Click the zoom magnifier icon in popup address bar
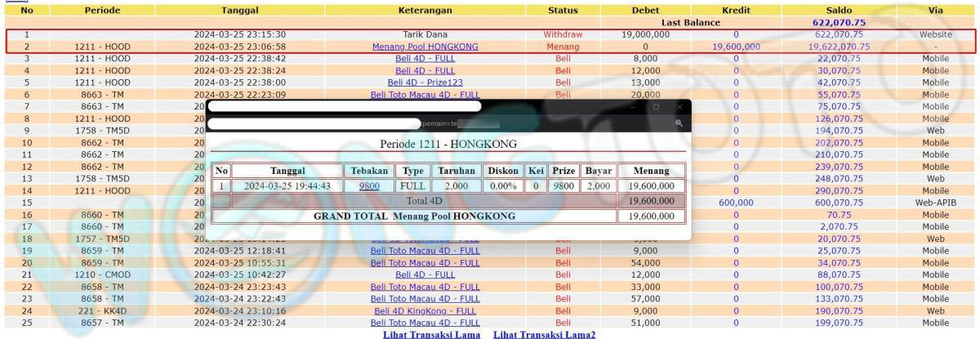The height and width of the screenshot is (339, 980). (x=678, y=123)
